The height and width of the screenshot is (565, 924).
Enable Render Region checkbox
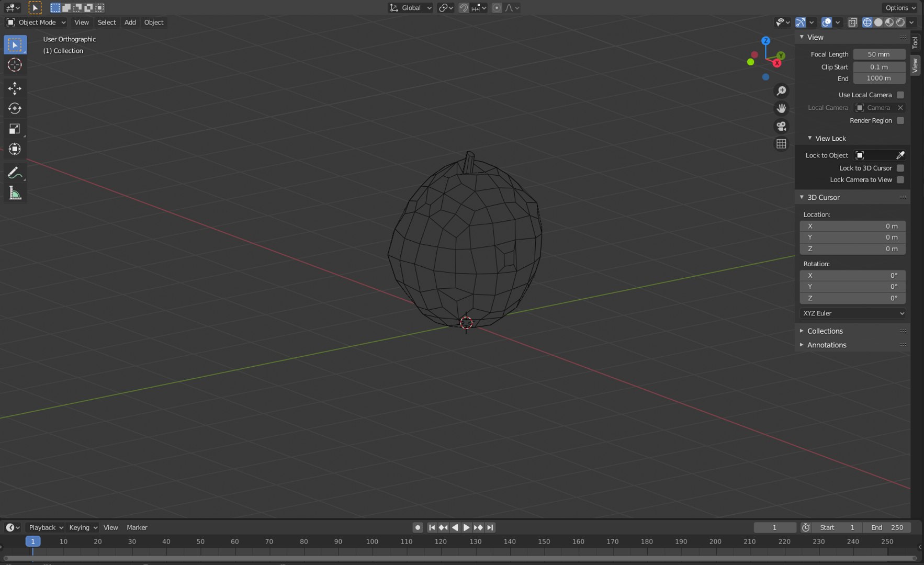point(900,120)
